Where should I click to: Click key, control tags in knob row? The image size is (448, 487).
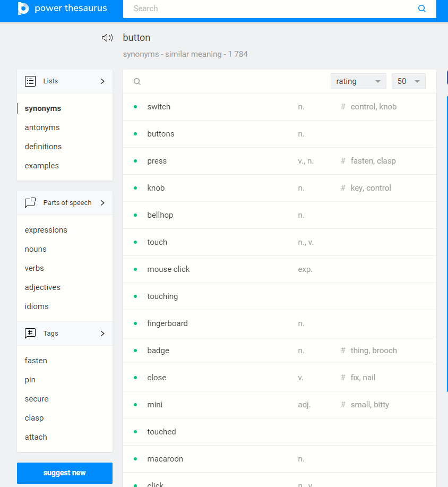371,188
